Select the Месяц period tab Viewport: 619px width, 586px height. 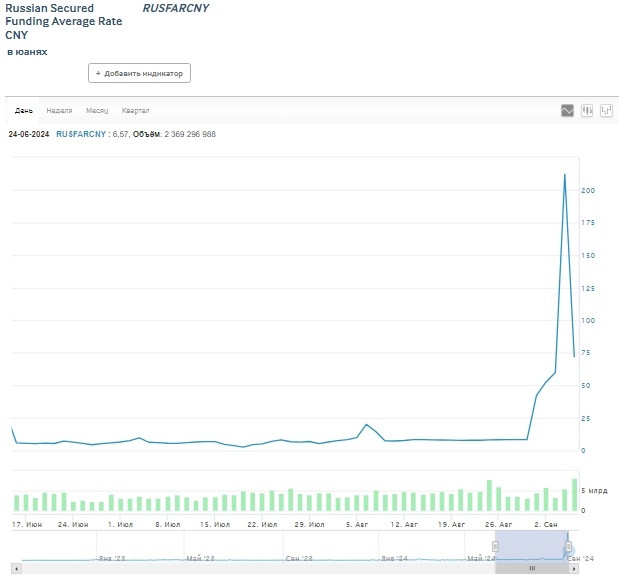97,111
